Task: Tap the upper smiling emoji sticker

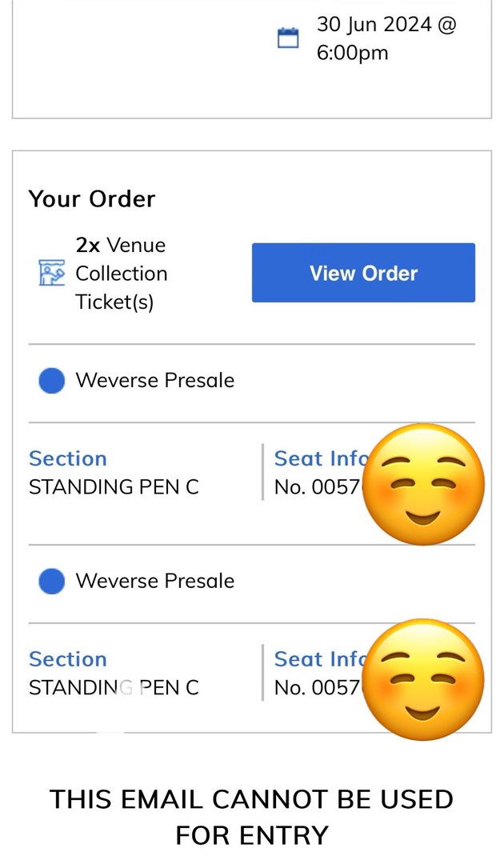Action: [x=423, y=483]
